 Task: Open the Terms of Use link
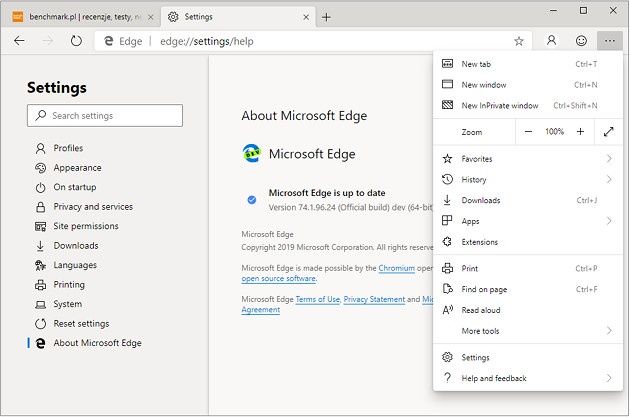pyautogui.click(x=318, y=299)
